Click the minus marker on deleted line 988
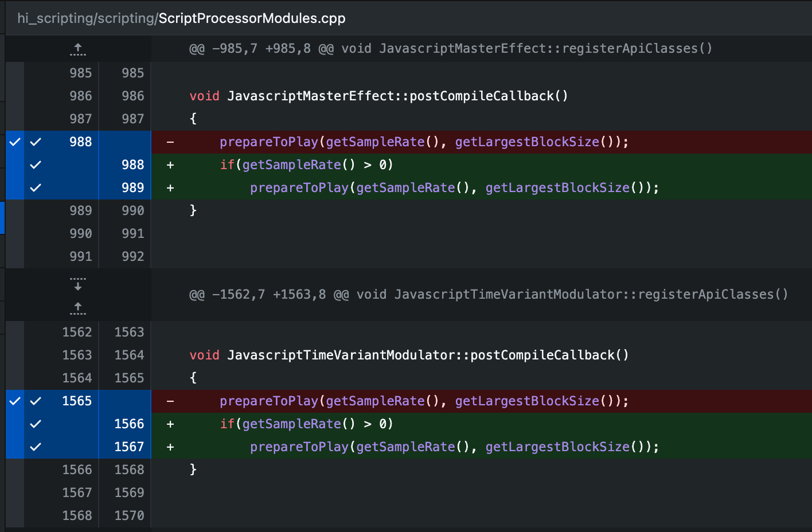This screenshot has height=532, width=812. click(170, 142)
